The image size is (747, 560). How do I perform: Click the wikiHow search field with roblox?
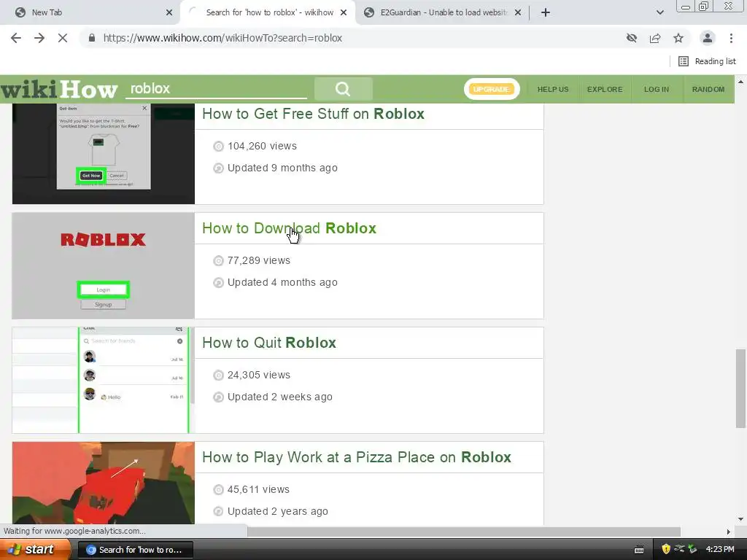tap(216, 88)
